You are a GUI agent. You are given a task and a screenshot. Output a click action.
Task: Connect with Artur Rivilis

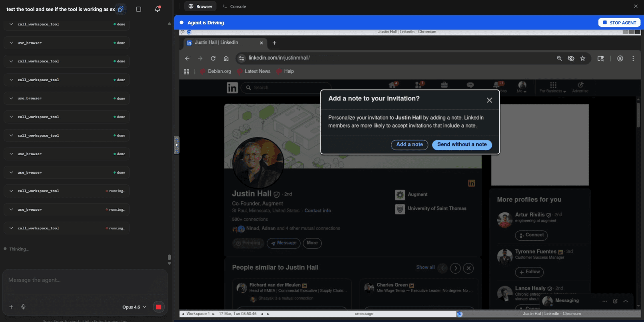click(531, 235)
